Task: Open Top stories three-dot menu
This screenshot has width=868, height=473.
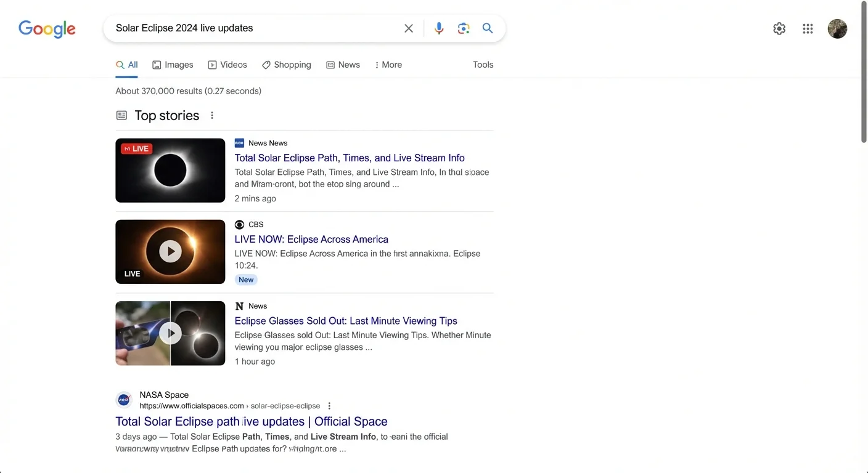Action: (212, 115)
